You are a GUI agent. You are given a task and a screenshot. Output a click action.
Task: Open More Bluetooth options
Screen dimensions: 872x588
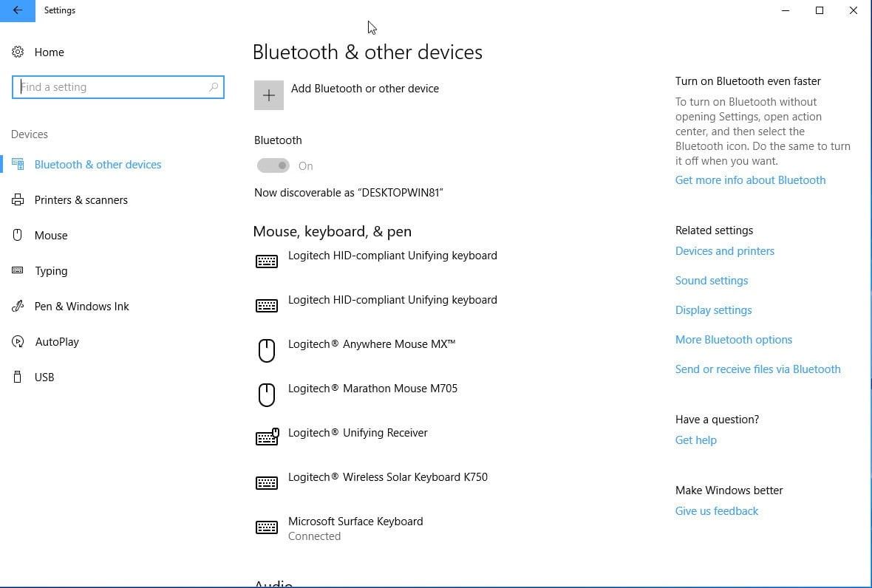click(733, 339)
